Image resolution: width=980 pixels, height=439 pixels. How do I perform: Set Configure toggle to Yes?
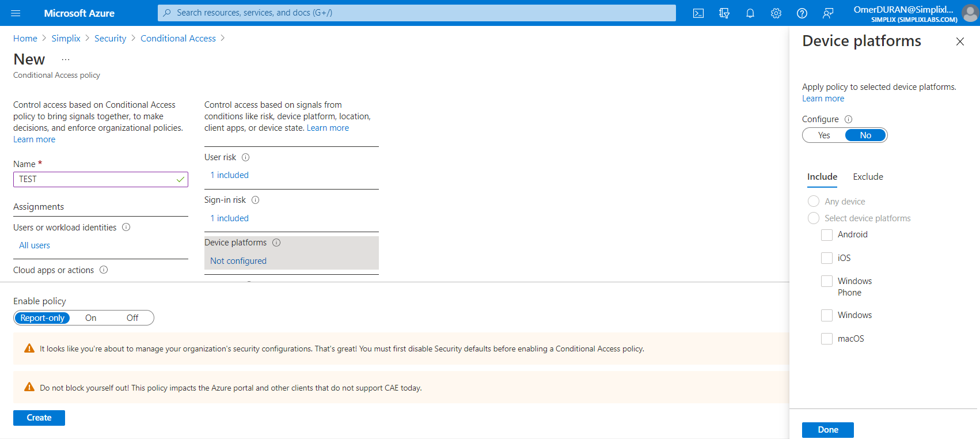824,135
